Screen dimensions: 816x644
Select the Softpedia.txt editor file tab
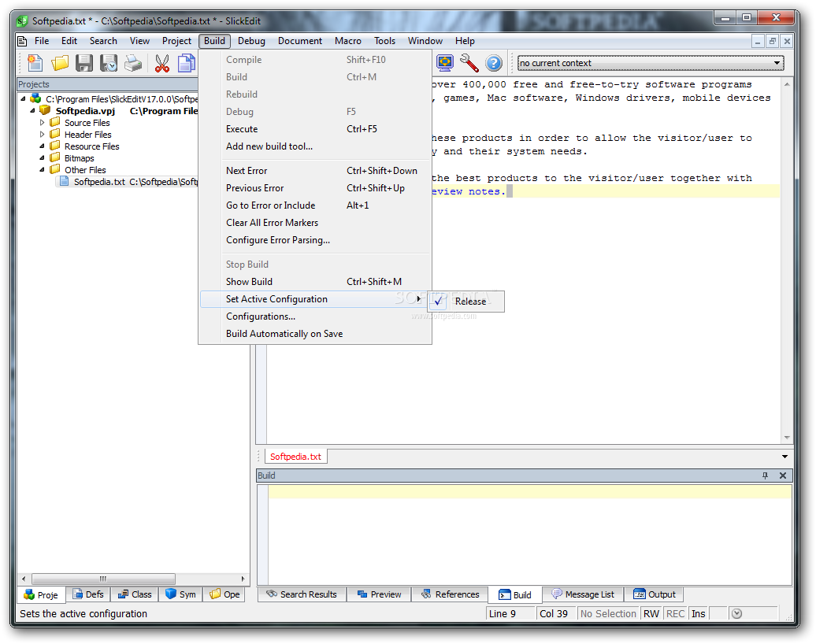(x=295, y=456)
